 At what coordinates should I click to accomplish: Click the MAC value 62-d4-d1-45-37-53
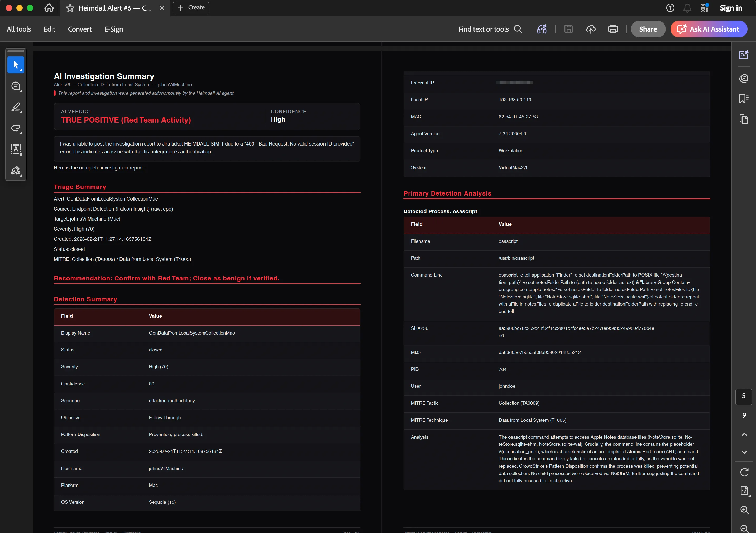pyautogui.click(x=518, y=117)
